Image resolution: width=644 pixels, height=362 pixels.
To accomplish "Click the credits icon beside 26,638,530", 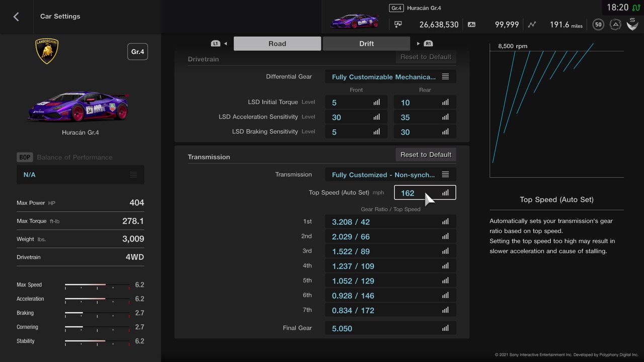I will click(398, 24).
